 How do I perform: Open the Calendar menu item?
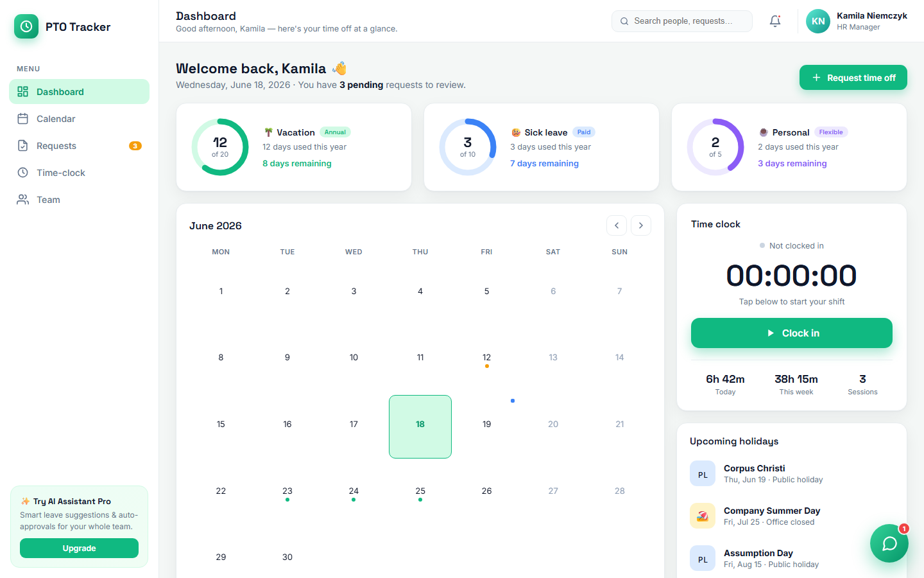(x=79, y=119)
